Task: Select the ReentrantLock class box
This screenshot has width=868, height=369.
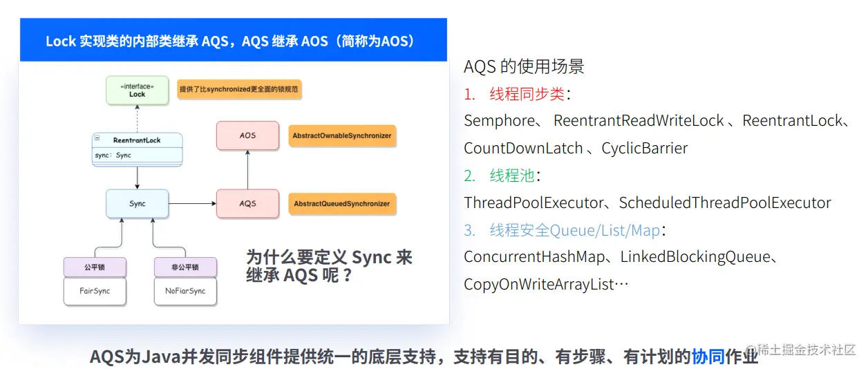Action: pos(137,148)
